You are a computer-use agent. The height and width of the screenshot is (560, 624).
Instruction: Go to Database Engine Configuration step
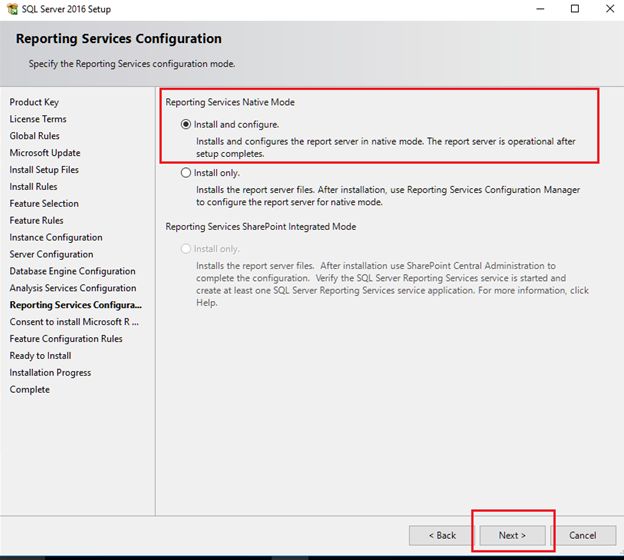click(x=72, y=272)
